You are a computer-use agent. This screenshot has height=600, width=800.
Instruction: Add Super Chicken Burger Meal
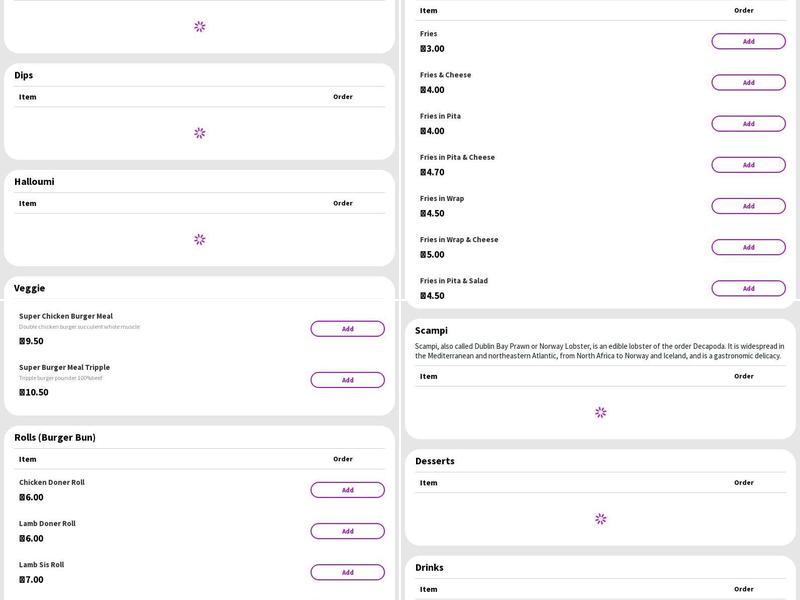347,329
